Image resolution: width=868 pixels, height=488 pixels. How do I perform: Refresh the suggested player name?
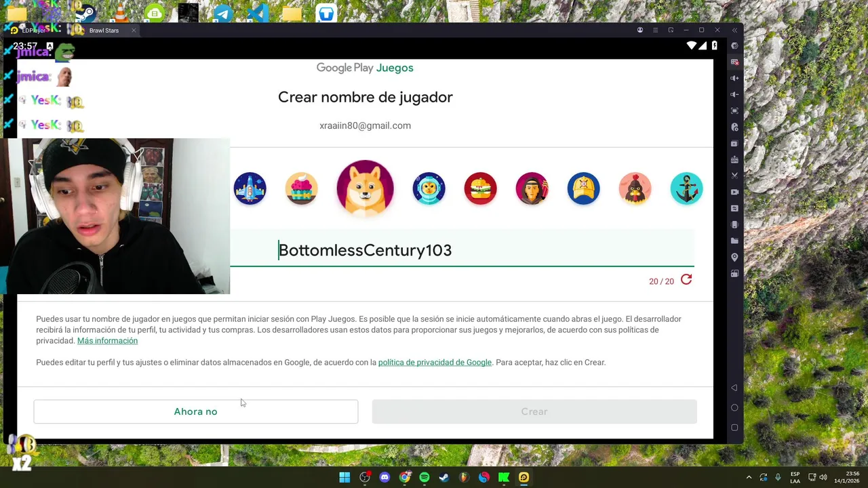[686, 280]
